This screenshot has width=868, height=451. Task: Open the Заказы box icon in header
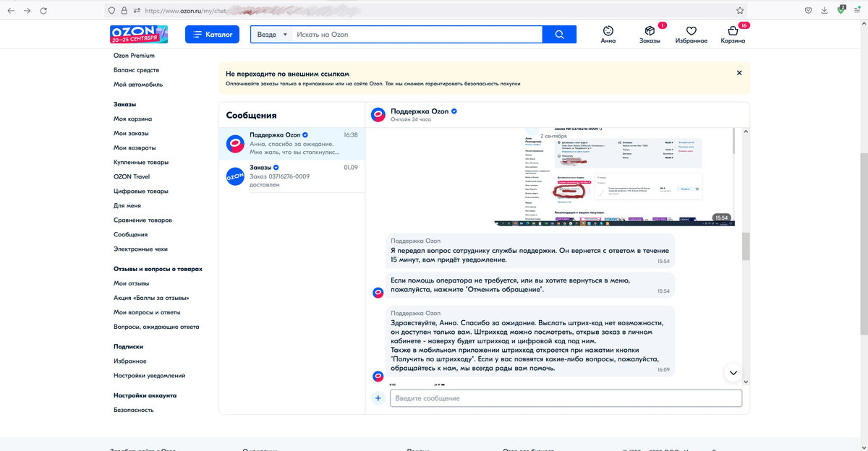[x=650, y=35]
